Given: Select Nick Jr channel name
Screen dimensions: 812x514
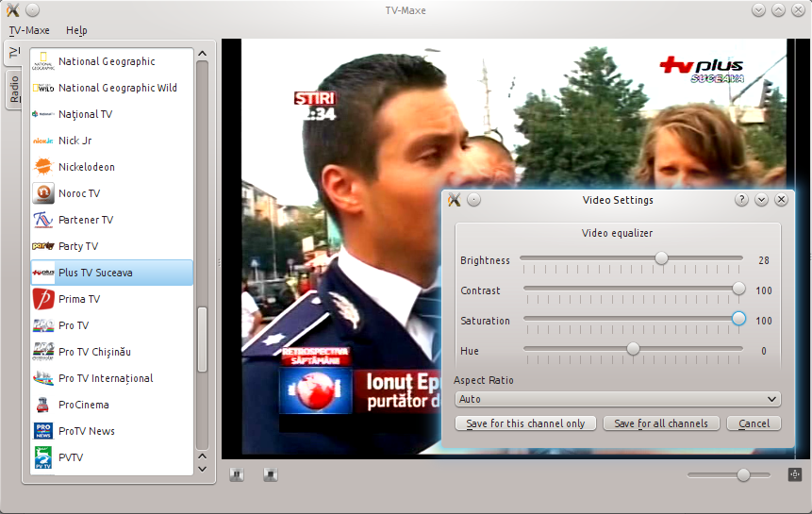Looking at the screenshot, I should pyautogui.click(x=75, y=141).
